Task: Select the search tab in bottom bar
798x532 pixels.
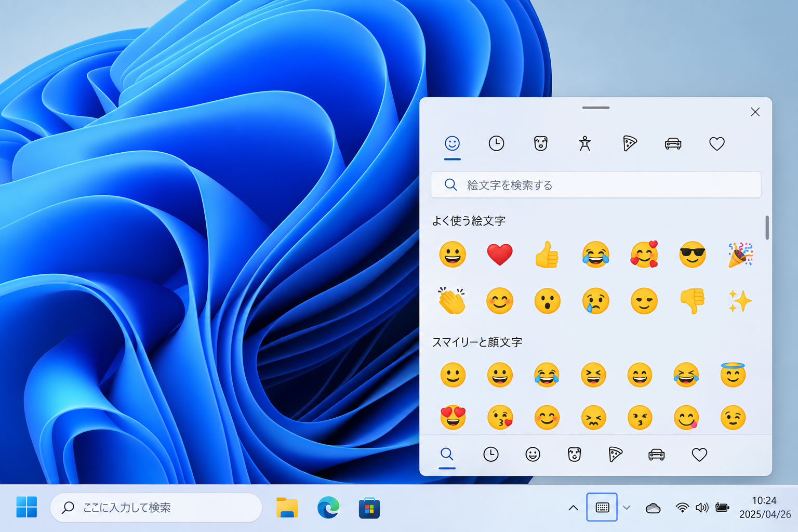Action: [447, 455]
